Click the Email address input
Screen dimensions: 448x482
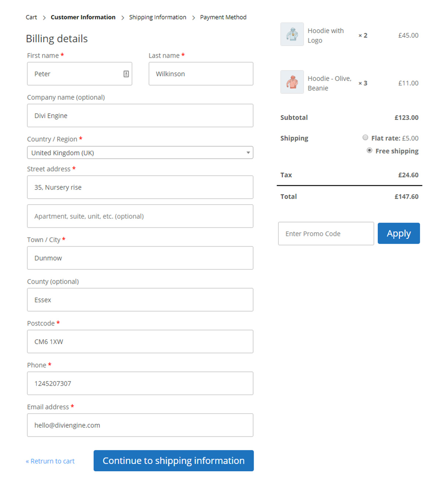[x=140, y=425]
